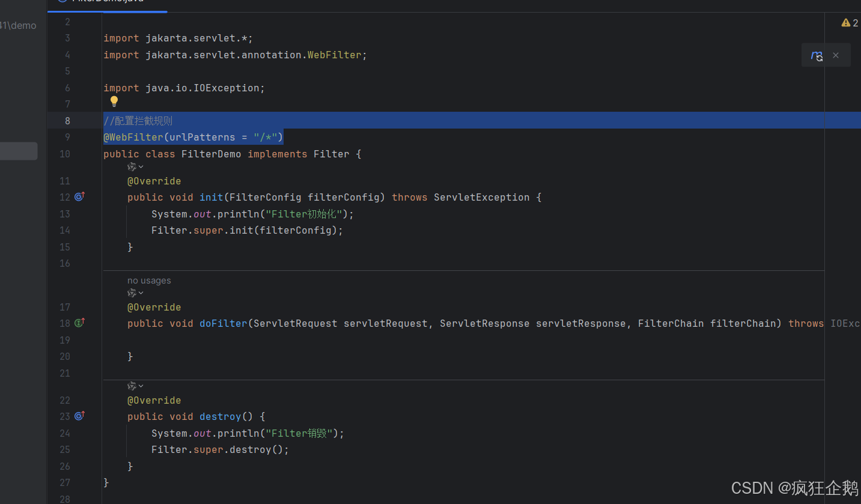Open the 'no usages' hint above doFilter
This screenshot has height=504, width=861.
tap(149, 280)
